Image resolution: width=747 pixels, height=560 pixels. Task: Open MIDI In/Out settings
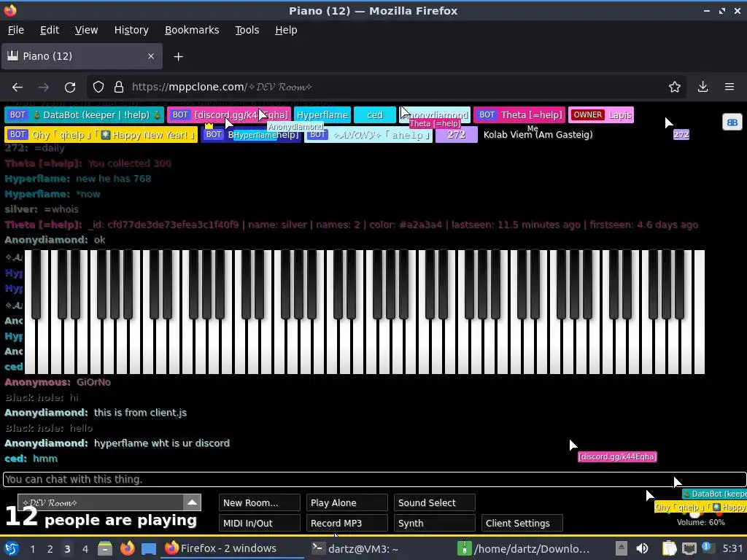pyautogui.click(x=260, y=523)
